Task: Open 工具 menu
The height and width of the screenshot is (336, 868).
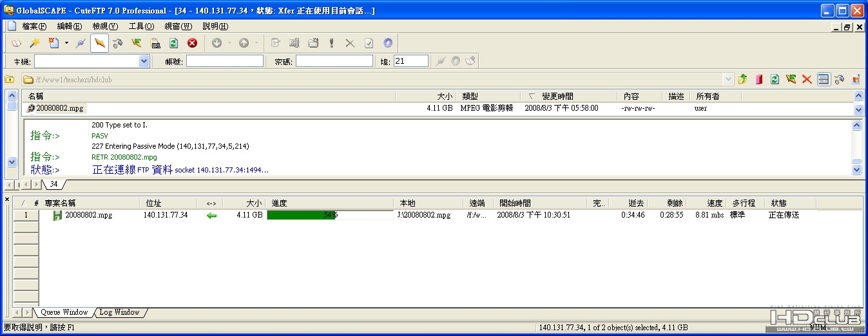Action: 141,26
